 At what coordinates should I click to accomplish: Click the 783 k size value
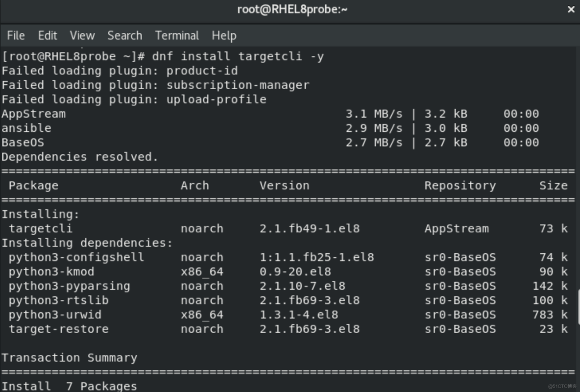point(550,315)
